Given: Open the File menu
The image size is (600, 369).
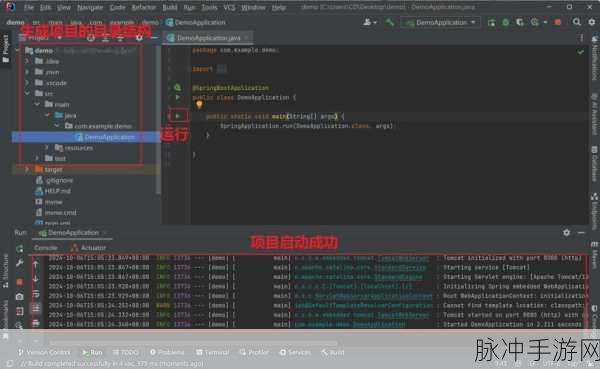Looking at the screenshot, I should [29, 7].
